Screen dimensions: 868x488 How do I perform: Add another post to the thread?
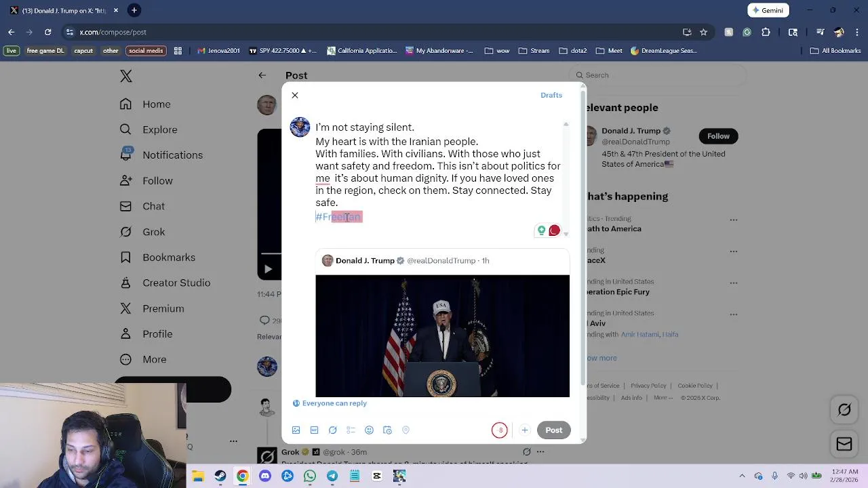pos(524,430)
